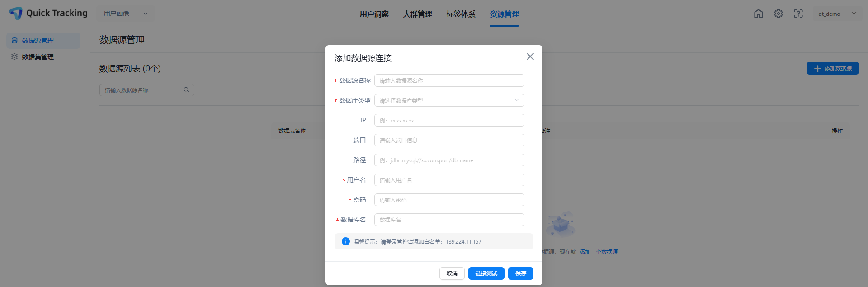Switch to the 用户洞察 tab
This screenshot has width=868, height=287.
click(x=374, y=14)
